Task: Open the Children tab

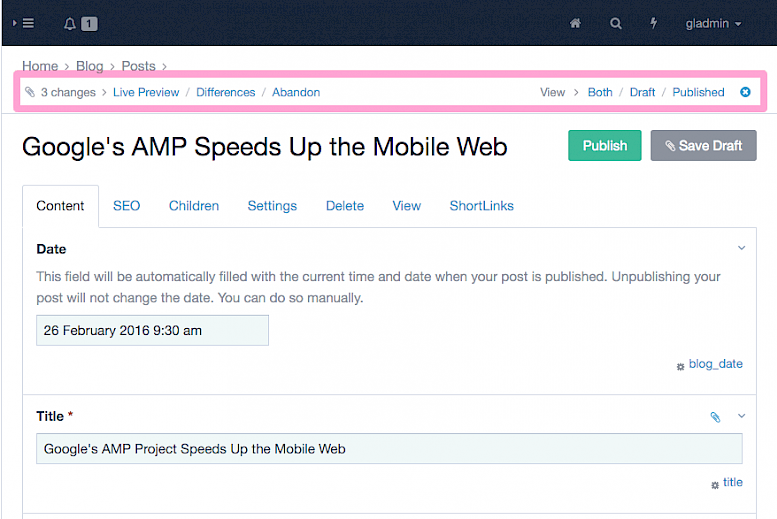Action: (193, 205)
